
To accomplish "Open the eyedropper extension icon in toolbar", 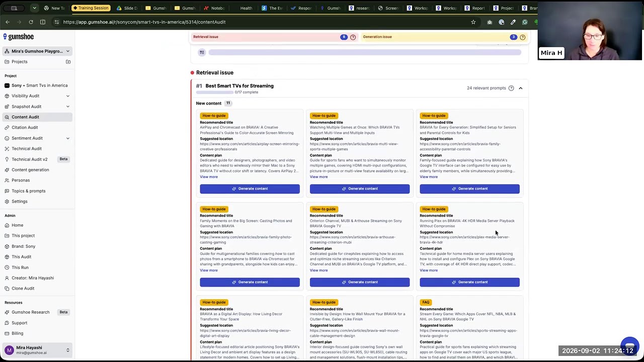I will click(x=513, y=22).
